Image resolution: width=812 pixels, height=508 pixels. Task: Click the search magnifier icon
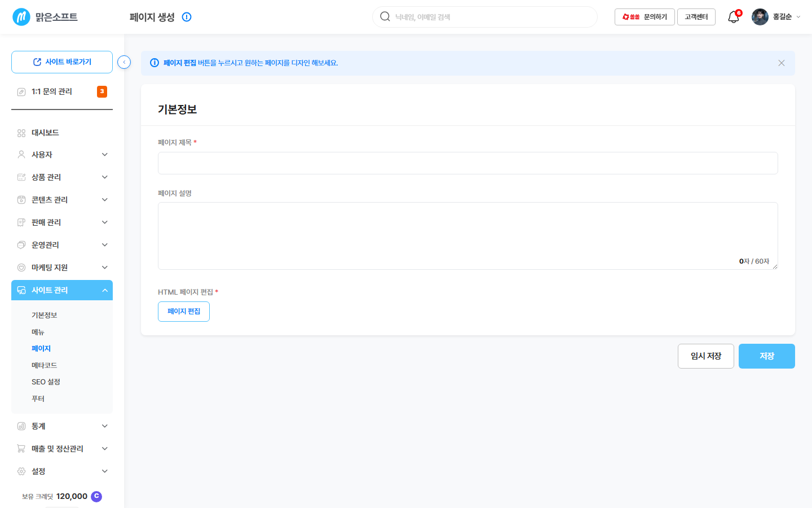pos(385,16)
